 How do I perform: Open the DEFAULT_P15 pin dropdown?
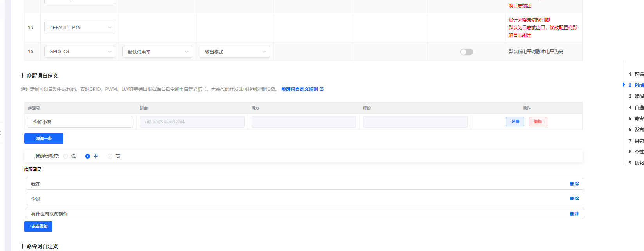tap(80, 28)
